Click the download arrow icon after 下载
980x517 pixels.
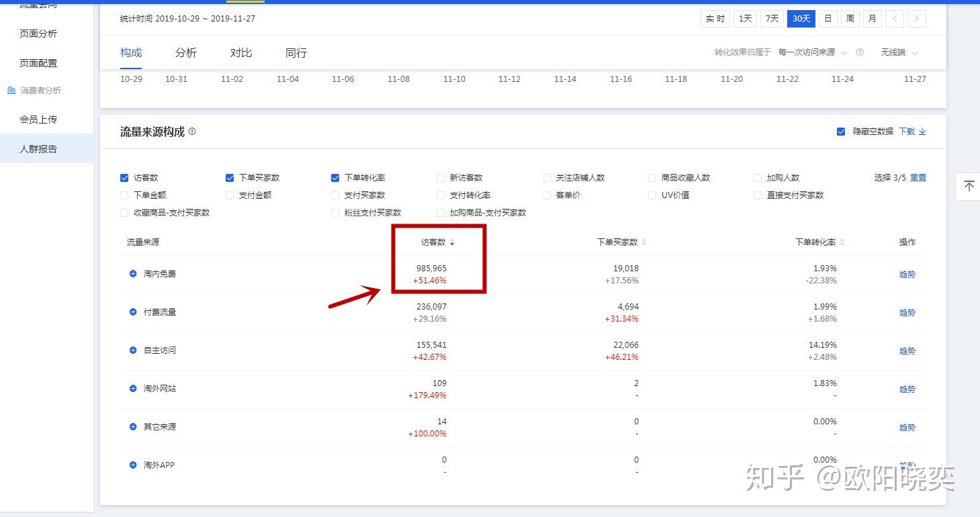922,132
